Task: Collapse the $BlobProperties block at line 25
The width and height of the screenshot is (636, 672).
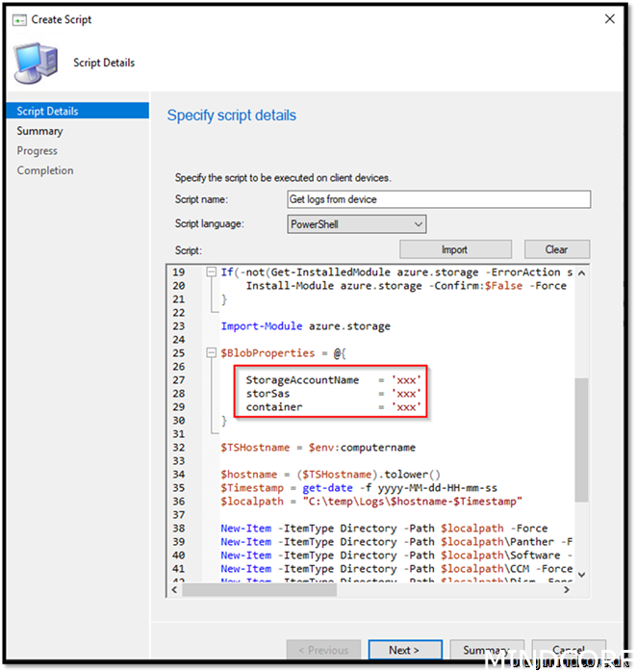Action: [211, 353]
